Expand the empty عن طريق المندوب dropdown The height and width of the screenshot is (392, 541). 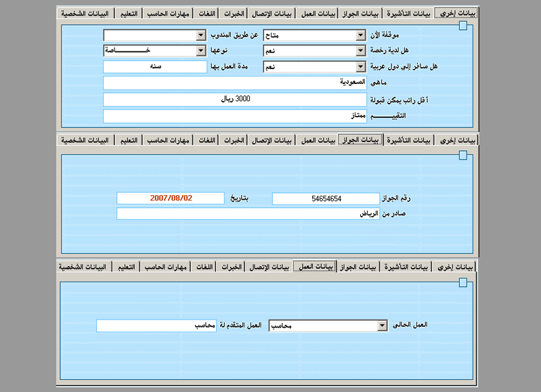[154, 35]
